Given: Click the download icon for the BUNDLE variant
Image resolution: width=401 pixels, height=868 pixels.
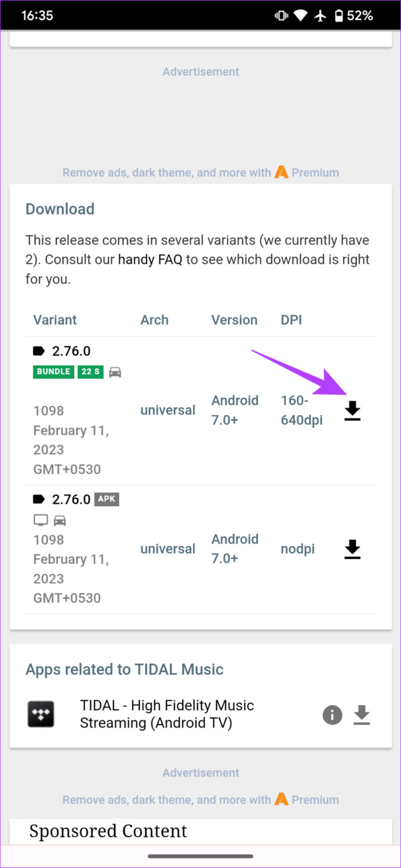Looking at the screenshot, I should point(352,412).
